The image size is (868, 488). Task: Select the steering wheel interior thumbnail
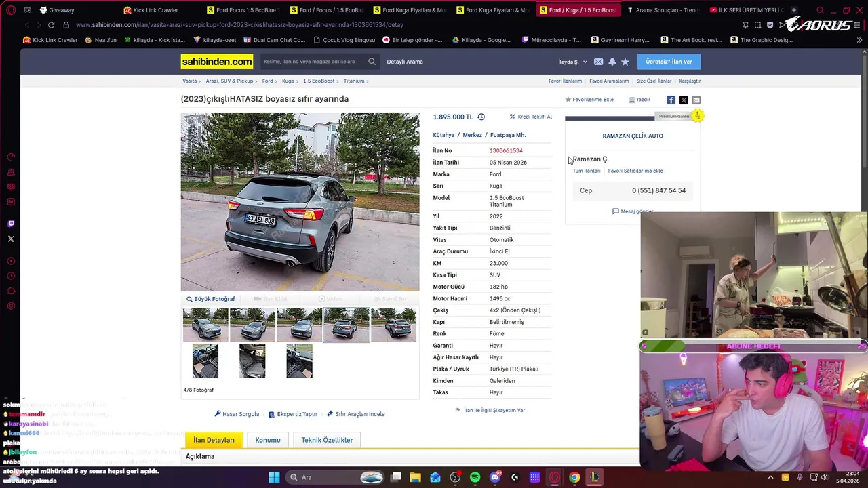click(205, 361)
